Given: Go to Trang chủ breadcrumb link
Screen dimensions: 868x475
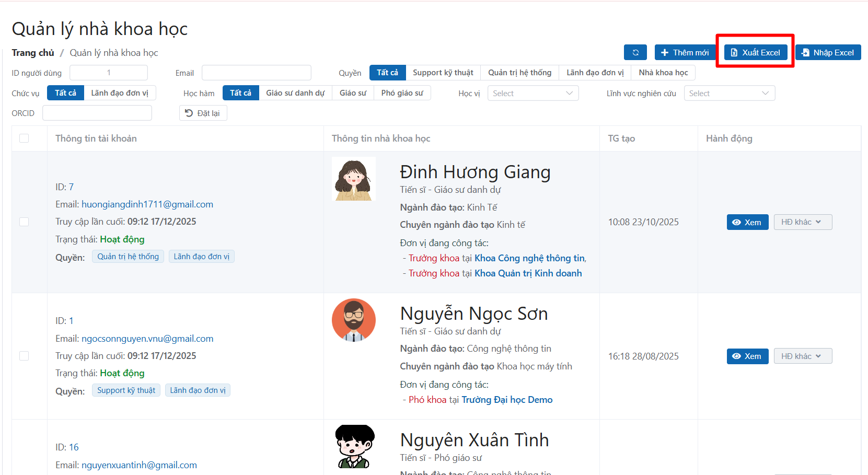Looking at the screenshot, I should point(33,53).
